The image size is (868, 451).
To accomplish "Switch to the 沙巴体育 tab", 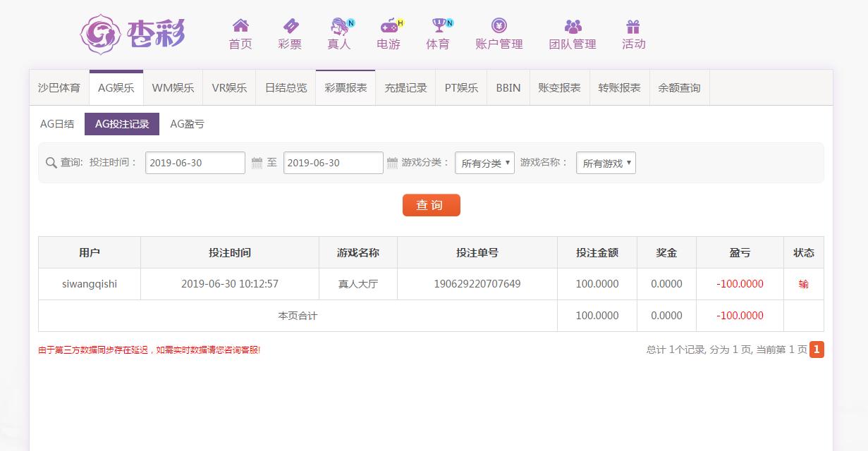I will tap(59, 88).
